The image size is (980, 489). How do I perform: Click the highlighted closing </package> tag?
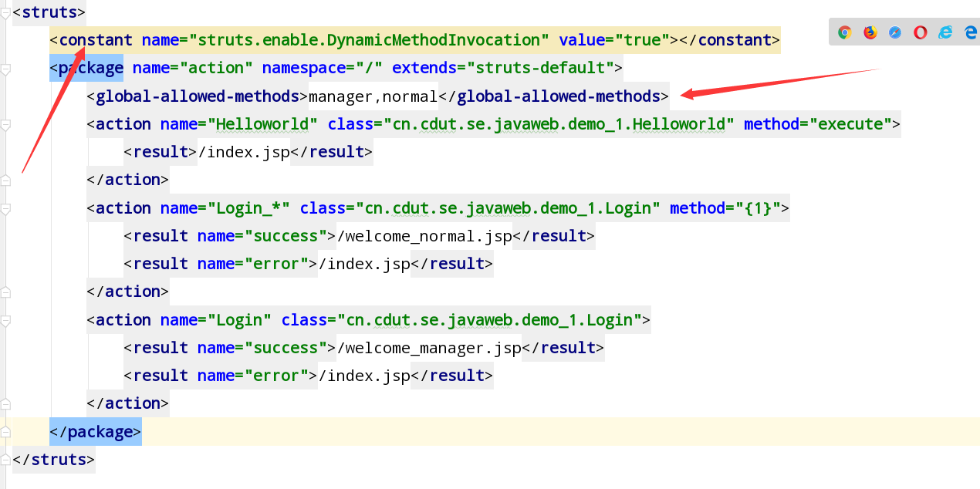pyautogui.click(x=96, y=432)
